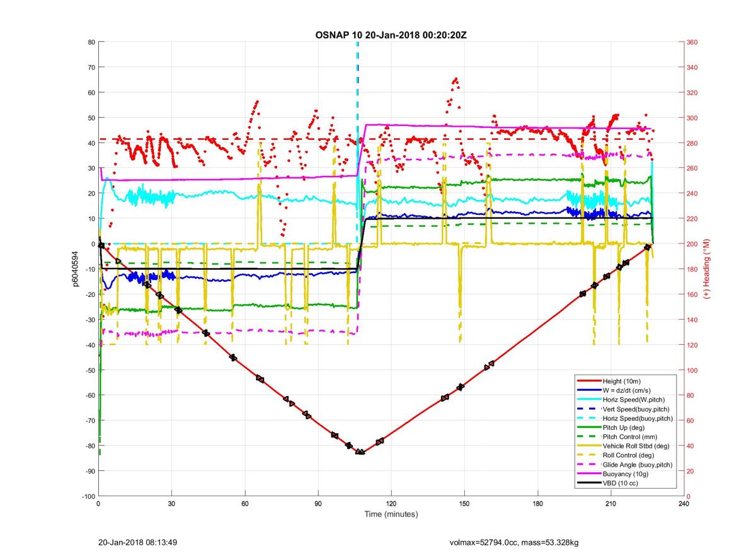Select the "10" tick on the left axis

tap(91, 219)
